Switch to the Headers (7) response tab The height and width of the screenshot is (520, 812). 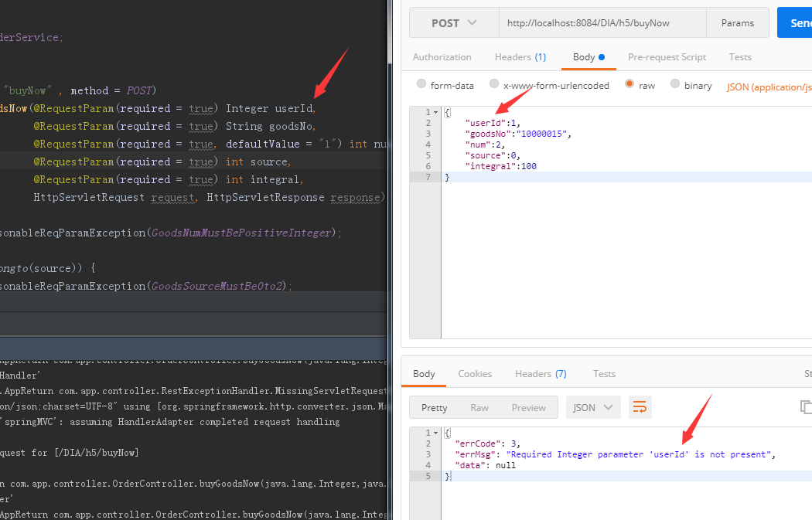pos(541,373)
